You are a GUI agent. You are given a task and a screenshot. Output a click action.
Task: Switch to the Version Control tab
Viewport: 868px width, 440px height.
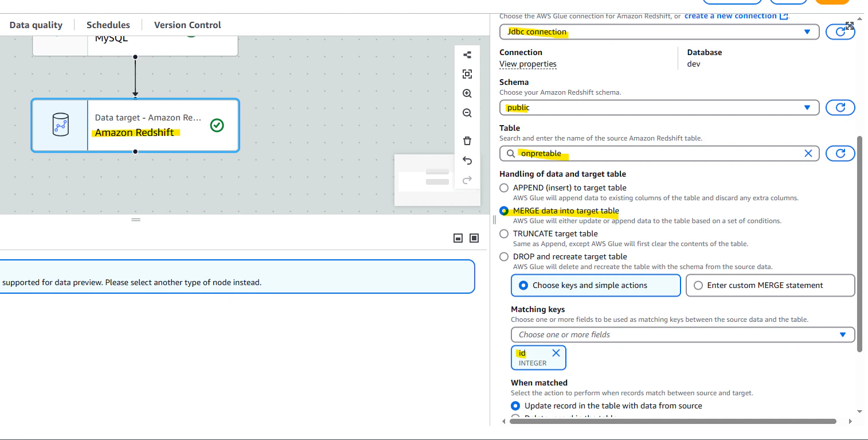[187, 25]
